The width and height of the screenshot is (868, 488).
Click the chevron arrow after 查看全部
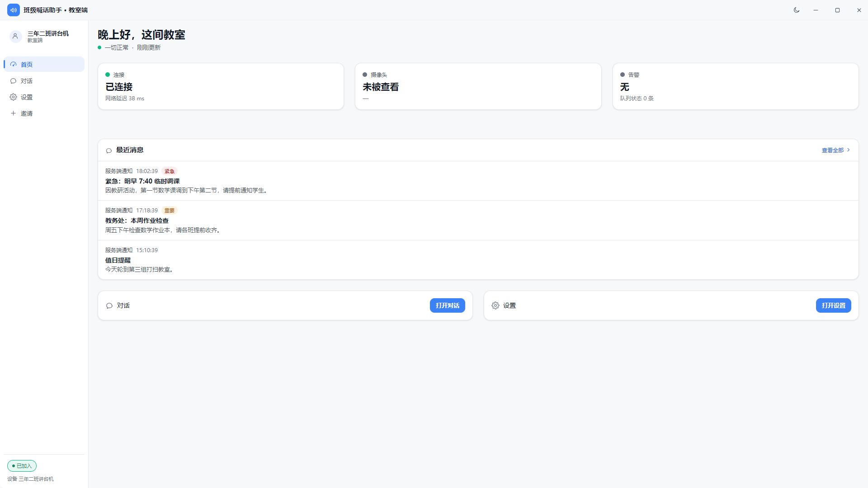[849, 150]
